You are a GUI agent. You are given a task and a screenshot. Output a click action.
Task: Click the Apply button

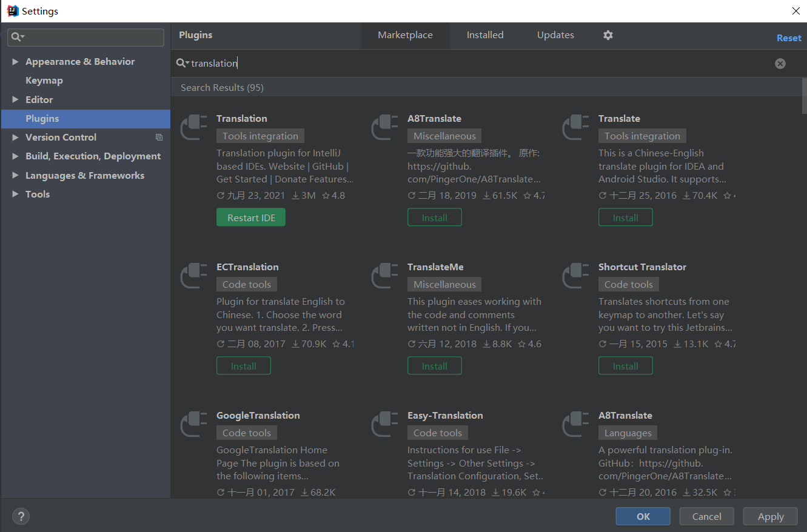coord(771,516)
